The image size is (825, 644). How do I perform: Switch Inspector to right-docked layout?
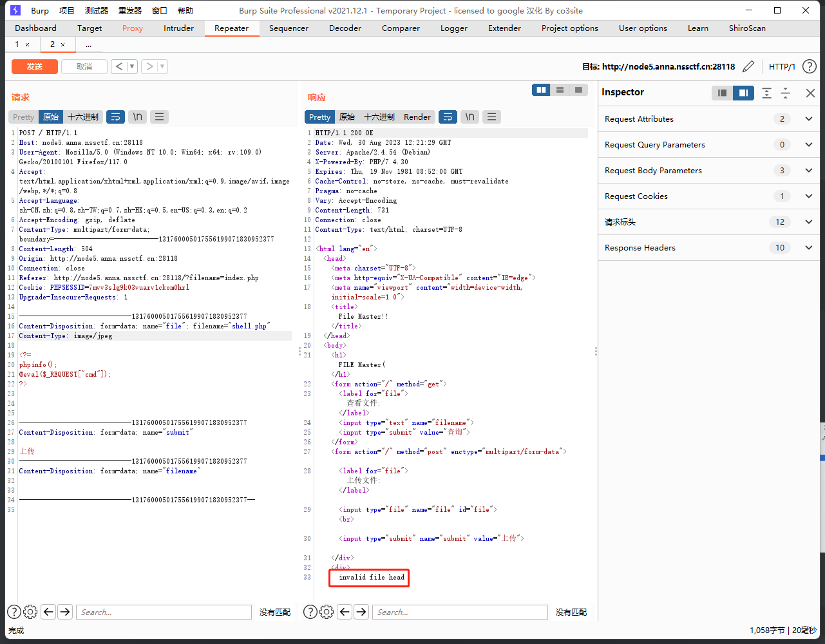(x=743, y=93)
